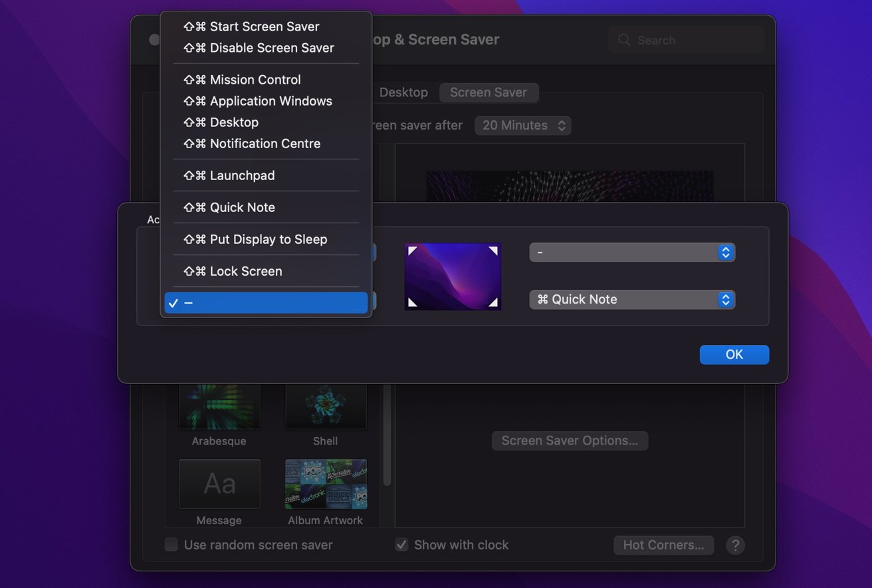Toggle Show with clock checkbox
This screenshot has width=872, height=588.
[x=401, y=545]
